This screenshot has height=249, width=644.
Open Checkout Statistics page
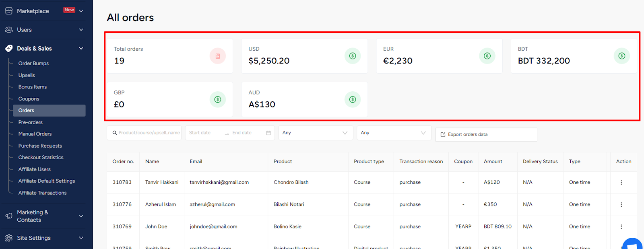pyautogui.click(x=41, y=158)
